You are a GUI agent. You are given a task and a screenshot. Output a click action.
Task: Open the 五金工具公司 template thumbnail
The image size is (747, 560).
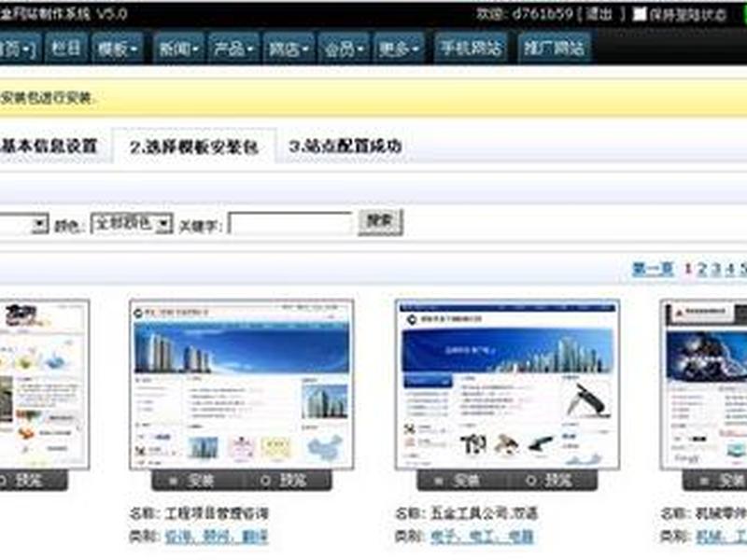[507, 385]
